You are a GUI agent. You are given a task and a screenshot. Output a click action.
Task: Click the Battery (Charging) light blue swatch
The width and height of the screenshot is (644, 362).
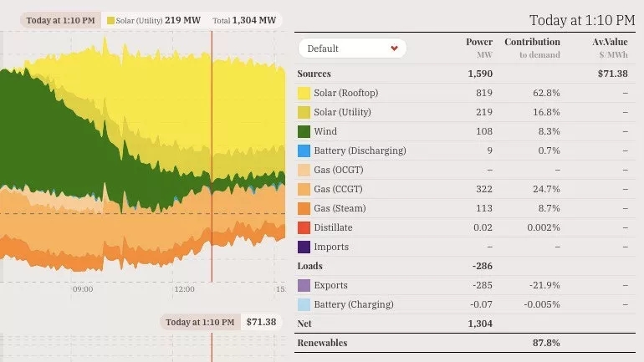pos(304,304)
